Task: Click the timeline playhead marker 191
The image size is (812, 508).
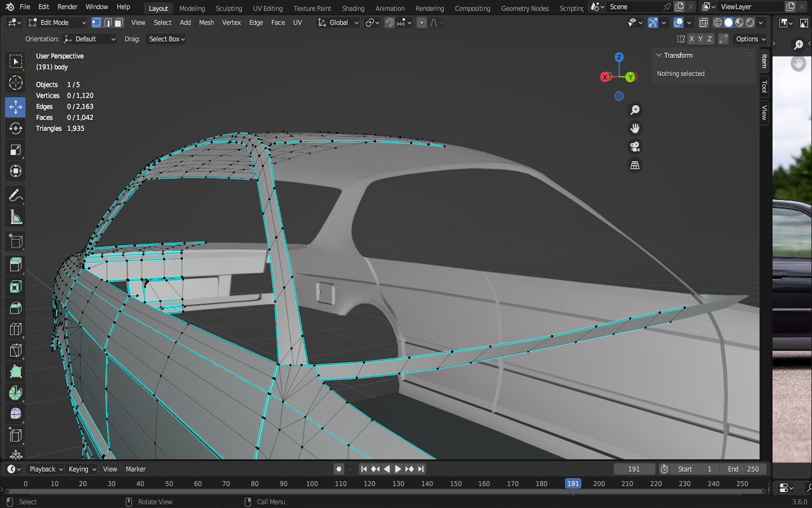Action: point(573,484)
